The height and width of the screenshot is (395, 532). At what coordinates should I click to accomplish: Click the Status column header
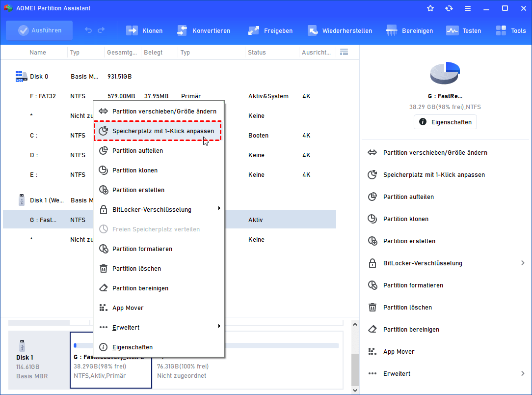[257, 52]
